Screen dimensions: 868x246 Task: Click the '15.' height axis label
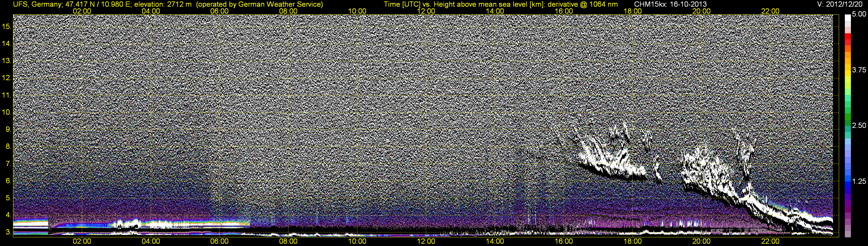pyautogui.click(x=7, y=26)
